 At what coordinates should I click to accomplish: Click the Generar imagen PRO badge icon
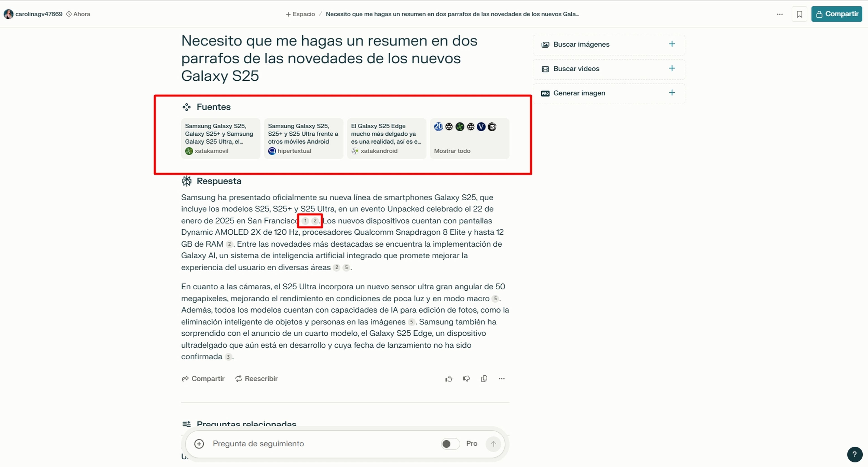coord(545,93)
